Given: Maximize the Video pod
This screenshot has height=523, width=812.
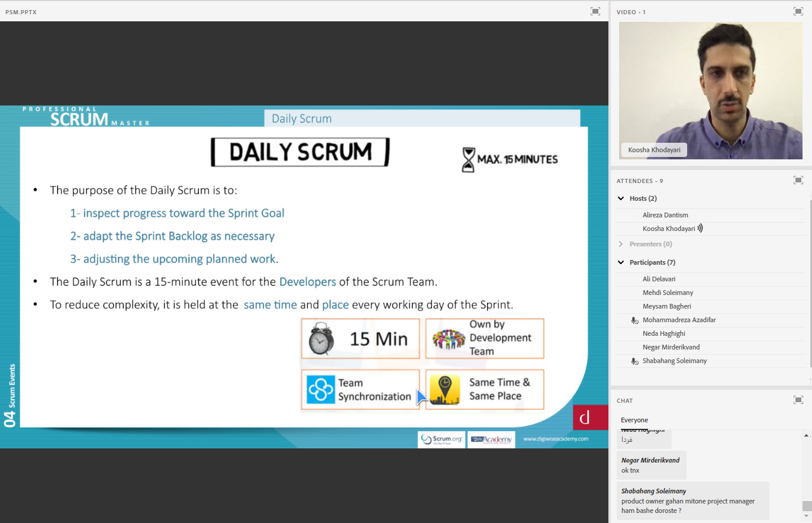Looking at the screenshot, I should pos(798,11).
